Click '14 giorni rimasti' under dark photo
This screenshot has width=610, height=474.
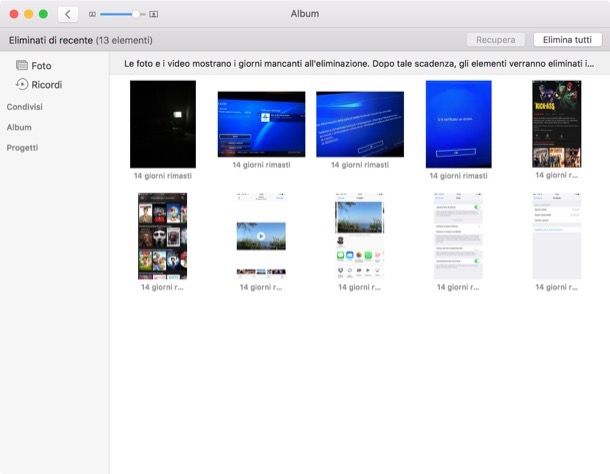[x=163, y=176]
